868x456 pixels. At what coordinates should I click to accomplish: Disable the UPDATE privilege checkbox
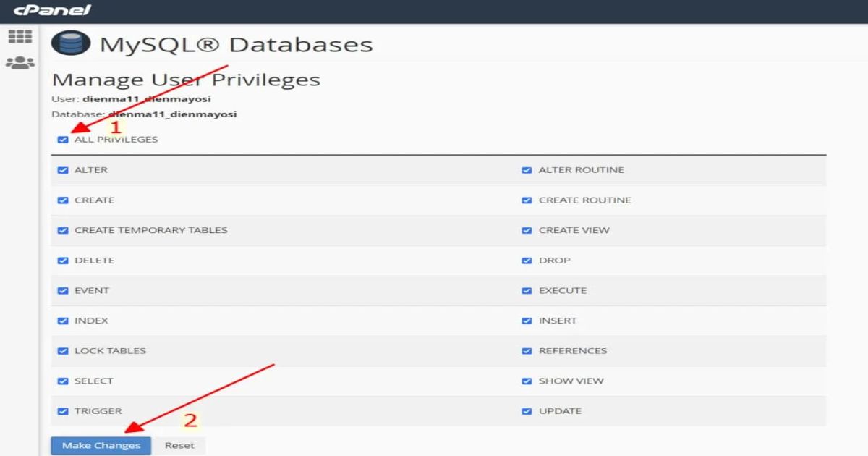click(527, 411)
